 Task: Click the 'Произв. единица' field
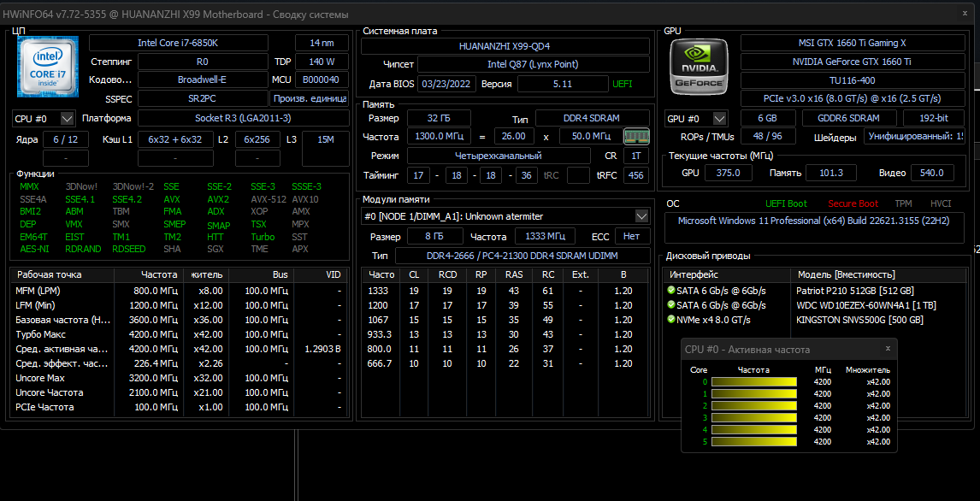(310, 98)
